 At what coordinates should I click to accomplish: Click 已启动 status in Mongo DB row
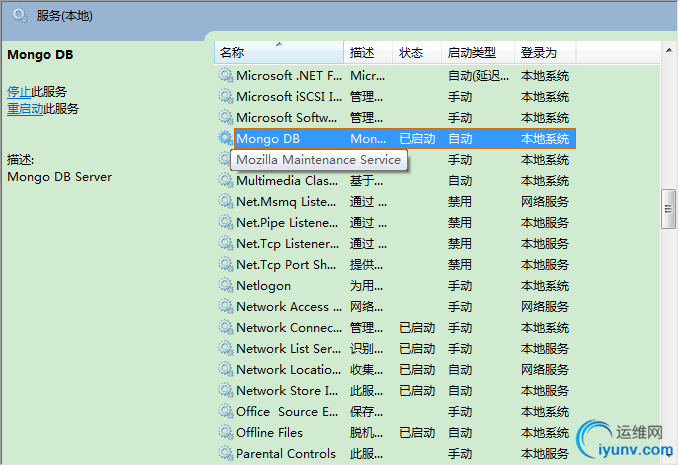(x=417, y=139)
